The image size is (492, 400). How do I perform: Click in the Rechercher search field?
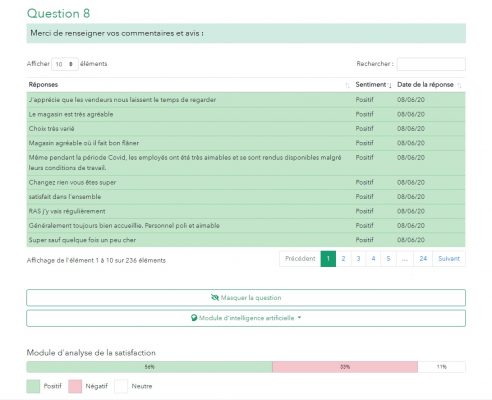(431, 64)
